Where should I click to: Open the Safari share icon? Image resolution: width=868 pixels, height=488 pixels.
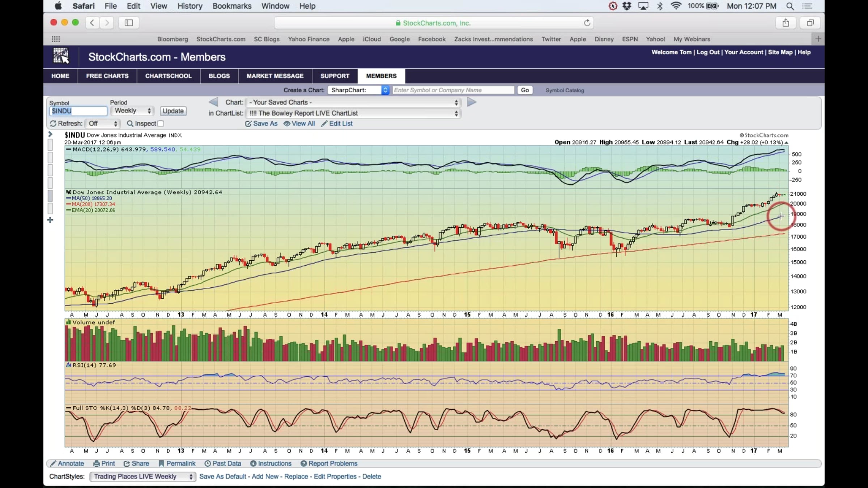click(786, 23)
